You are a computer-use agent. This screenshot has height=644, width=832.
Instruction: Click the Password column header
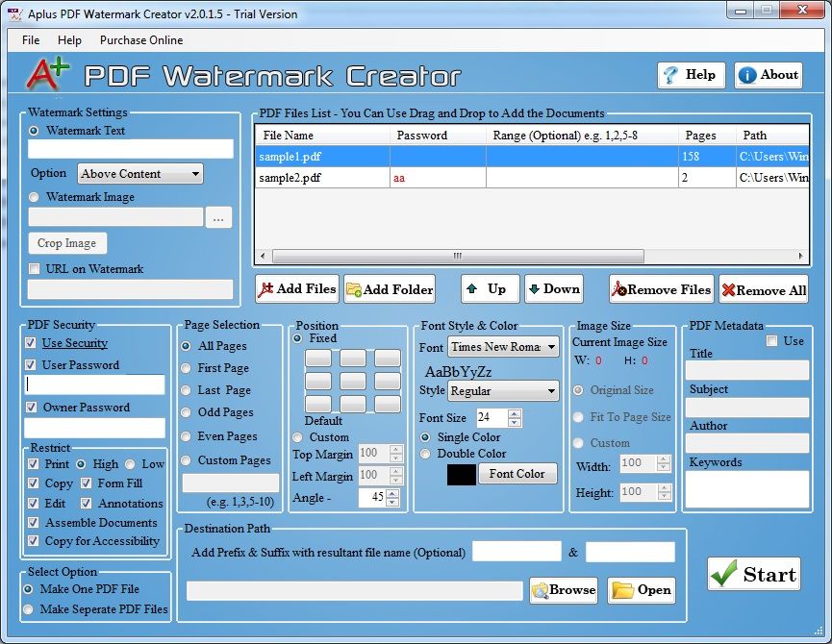pyautogui.click(x=439, y=136)
